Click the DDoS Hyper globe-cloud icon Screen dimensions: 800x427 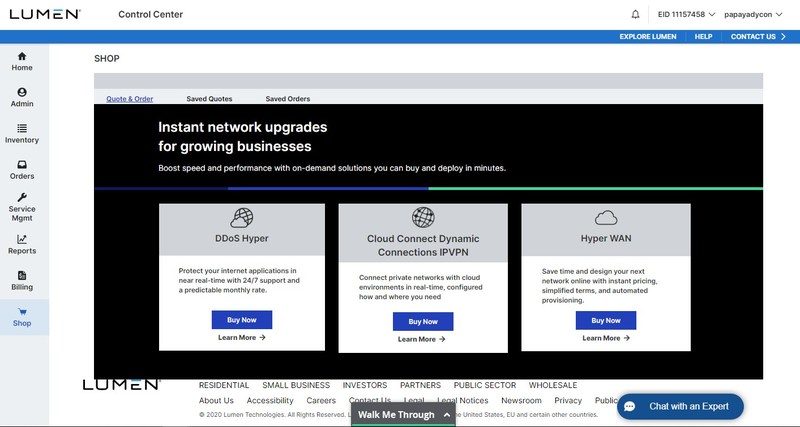tap(242, 218)
